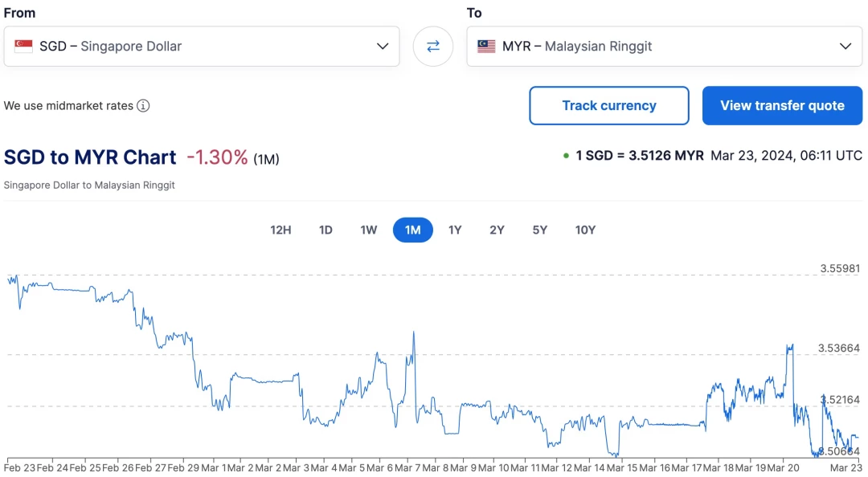Click View transfer quote button

(782, 105)
